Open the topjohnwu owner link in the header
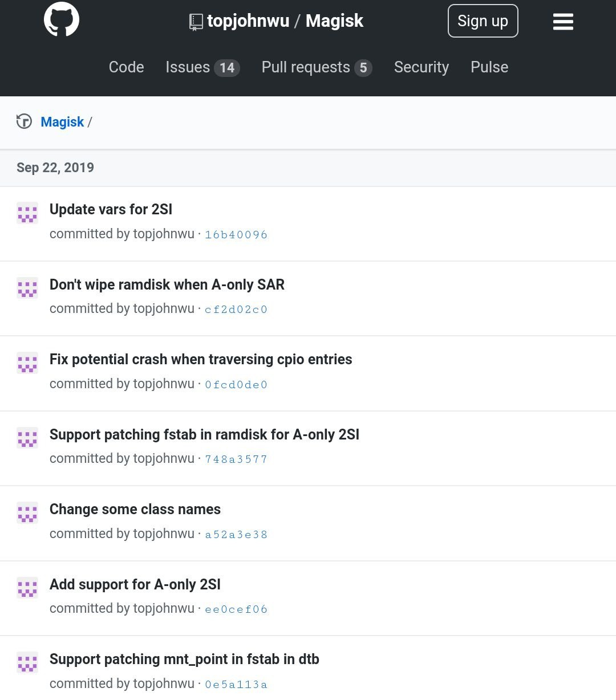 [x=248, y=21]
